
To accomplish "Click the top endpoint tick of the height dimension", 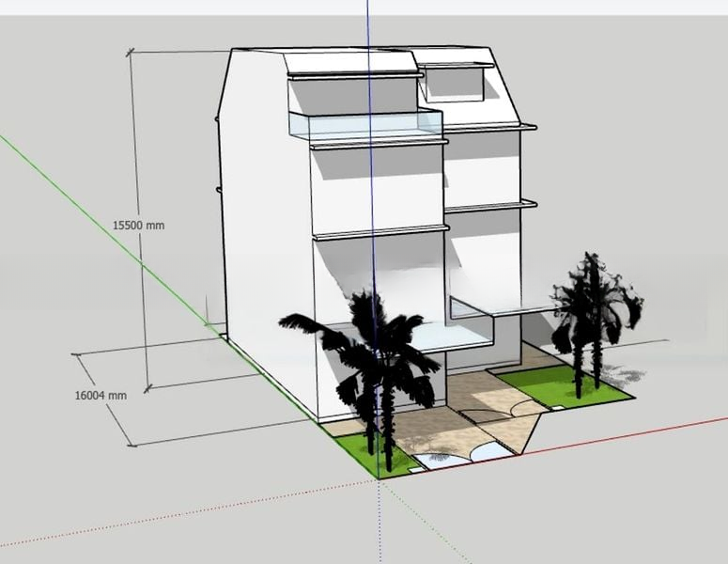I will (130, 52).
